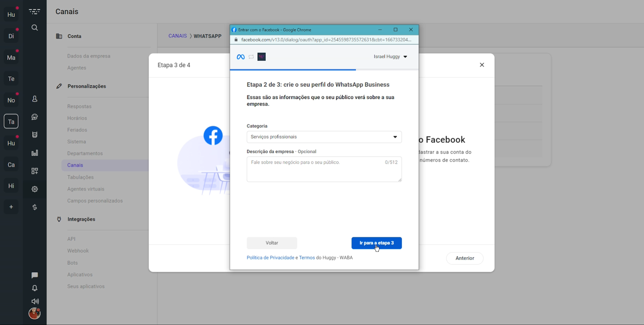Open the chat conversations icon
644x325 pixels.
tap(35, 117)
